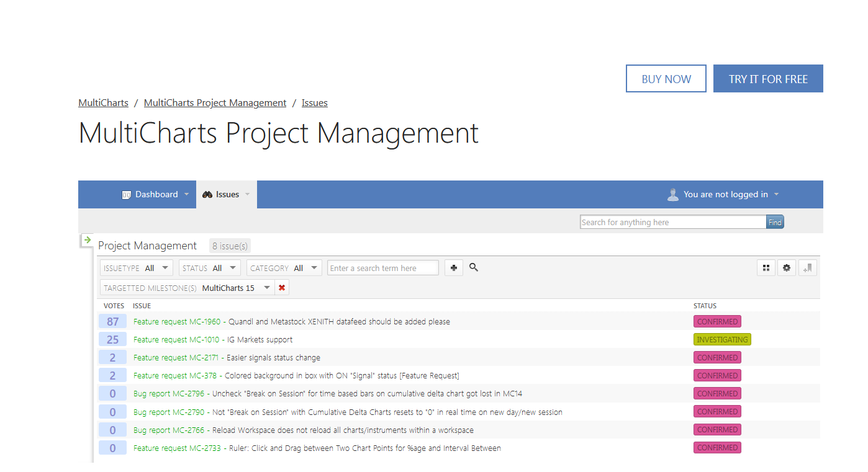The height and width of the screenshot is (472, 868).
Task: Click CONFIRMED status badge for MC-2790
Action: (717, 412)
